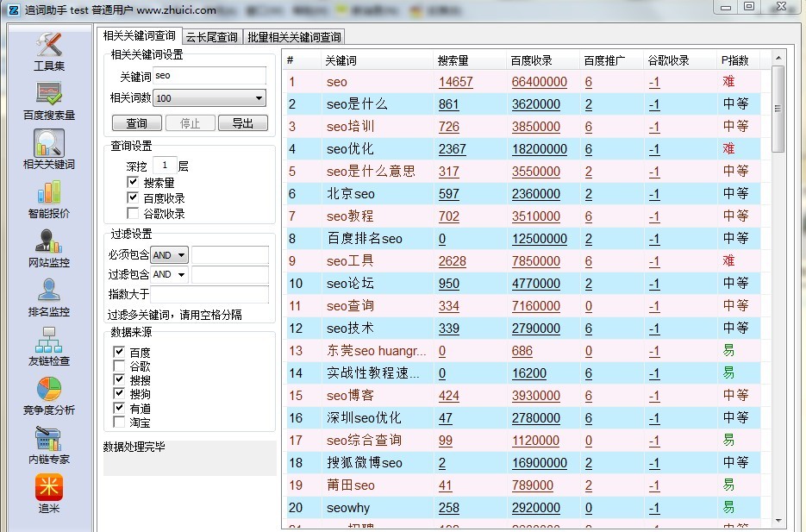Click the 导出 export button
806x532 pixels.
pos(242,123)
